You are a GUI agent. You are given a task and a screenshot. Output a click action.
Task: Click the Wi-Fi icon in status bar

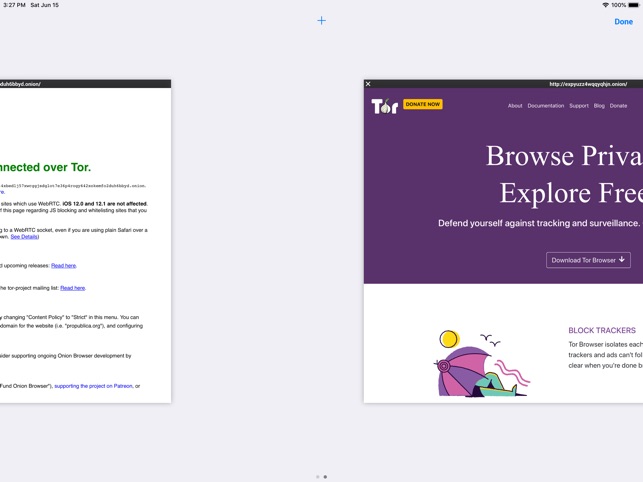coord(605,5)
